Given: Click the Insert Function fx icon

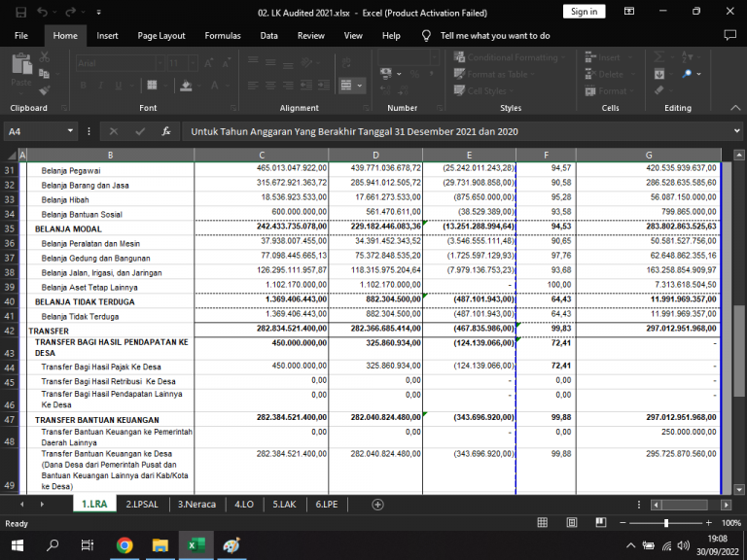Looking at the screenshot, I should (x=166, y=131).
